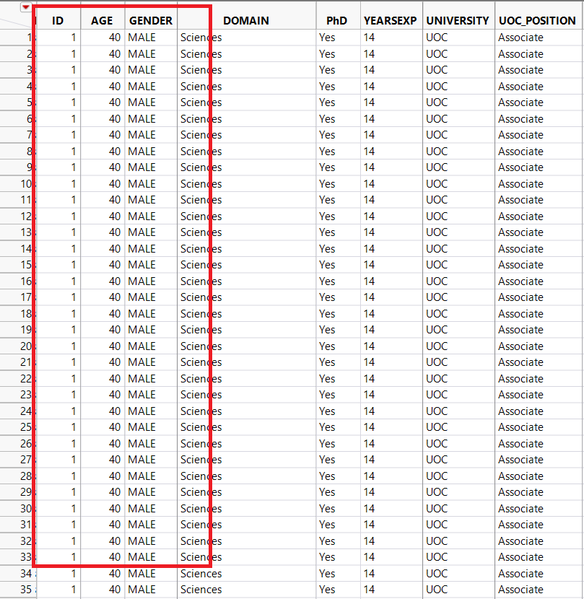Image resolution: width=584 pixels, height=599 pixels.
Task: Click the UOC cell in row 30
Action: [x=437, y=508]
